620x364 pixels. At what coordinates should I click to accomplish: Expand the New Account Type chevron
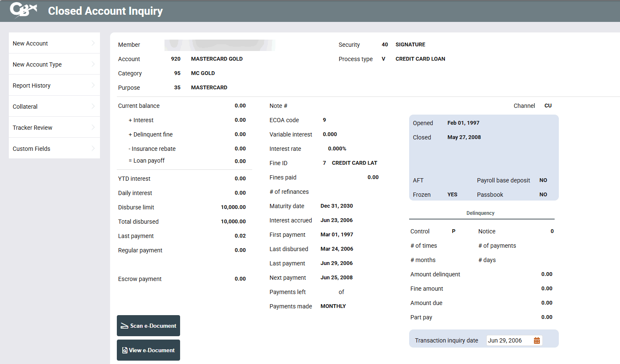click(x=93, y=64)
